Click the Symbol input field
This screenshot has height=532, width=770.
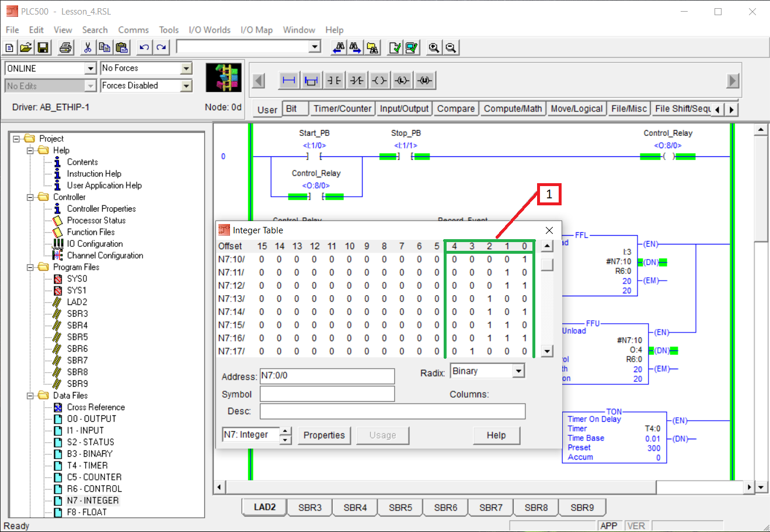[x=327, y=394]
